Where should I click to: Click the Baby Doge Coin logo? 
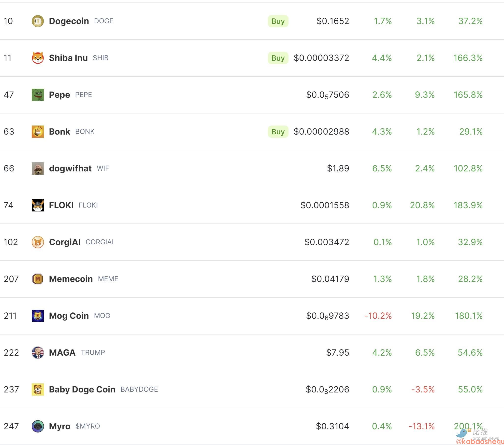click(x=38, y=389)
